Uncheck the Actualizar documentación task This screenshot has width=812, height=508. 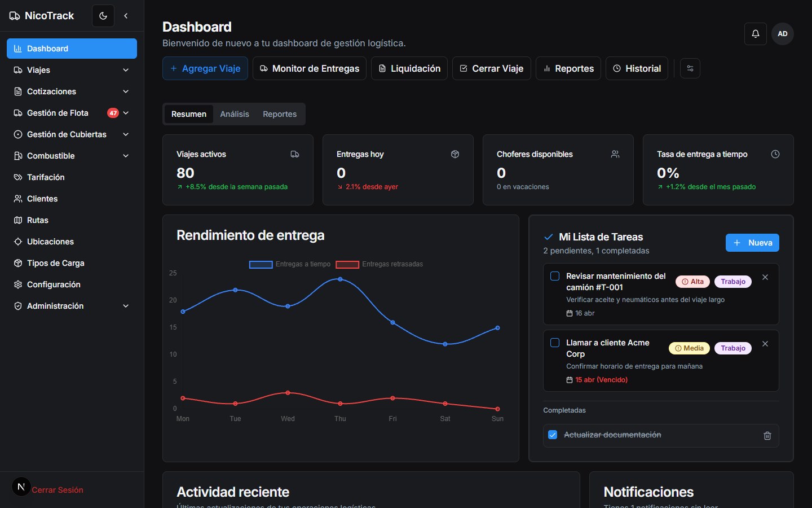[553, 435]
